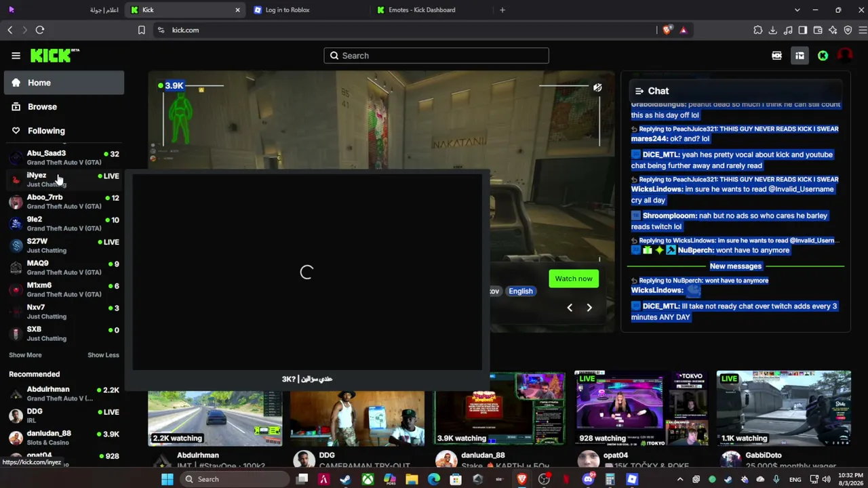
Task: Jump to New messages in chat
Action: tap(735, 266)
